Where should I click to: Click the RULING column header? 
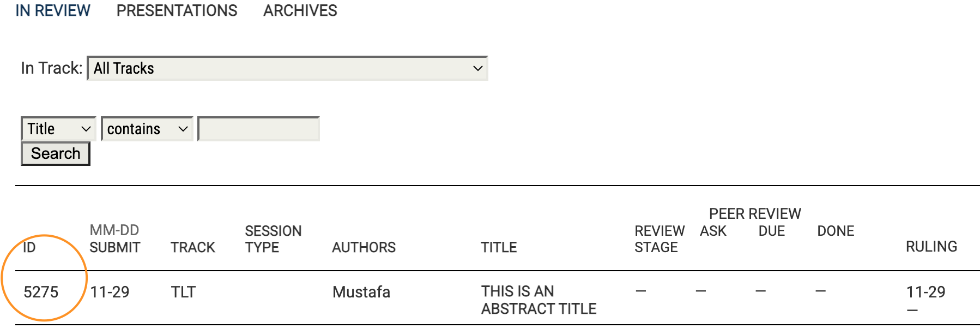pos(931,246)
